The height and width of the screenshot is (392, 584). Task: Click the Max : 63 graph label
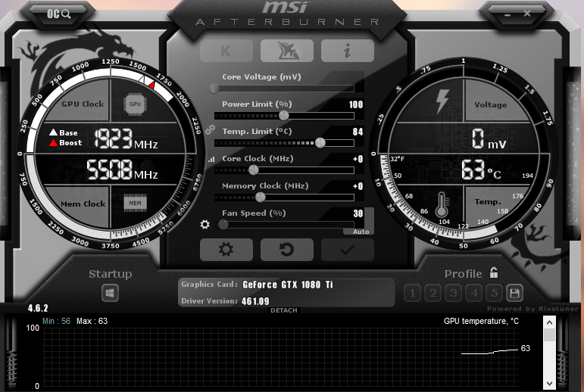coord(92,321)
